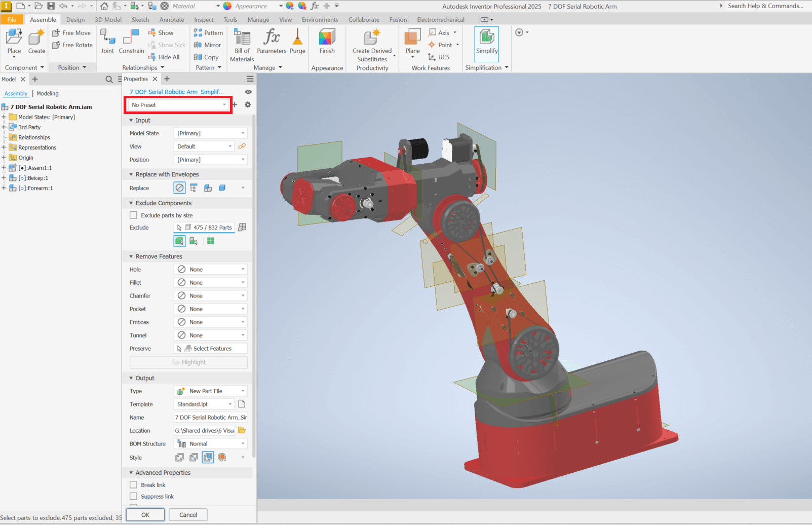Click the UCS tool
This screenshot has height=525, width=812.
tap(439, 57)
